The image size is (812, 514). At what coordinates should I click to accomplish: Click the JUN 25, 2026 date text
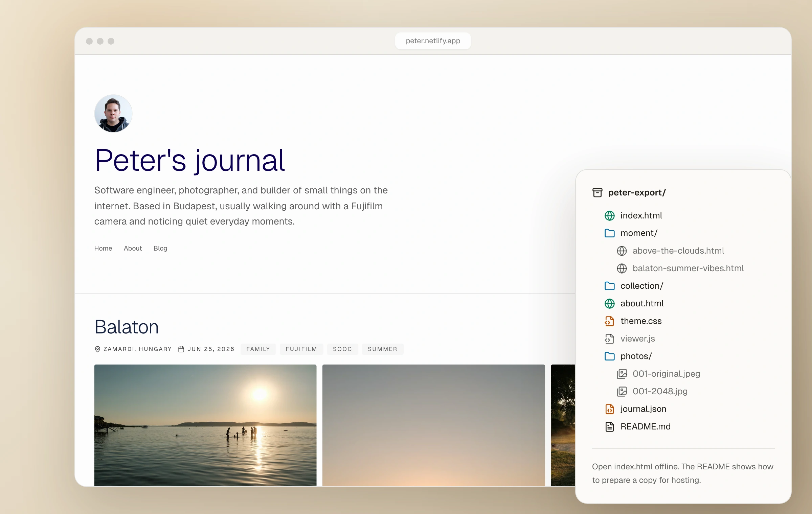click(x=211, y=349)
